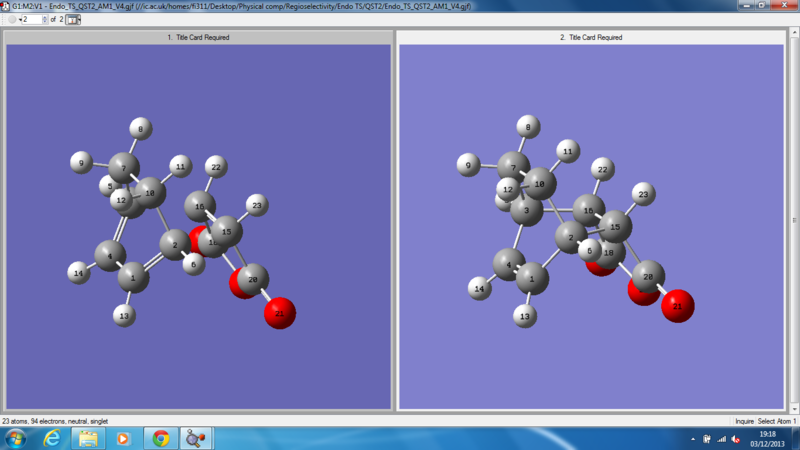Open Windows Media Player from the taskbar

(123, 439)
